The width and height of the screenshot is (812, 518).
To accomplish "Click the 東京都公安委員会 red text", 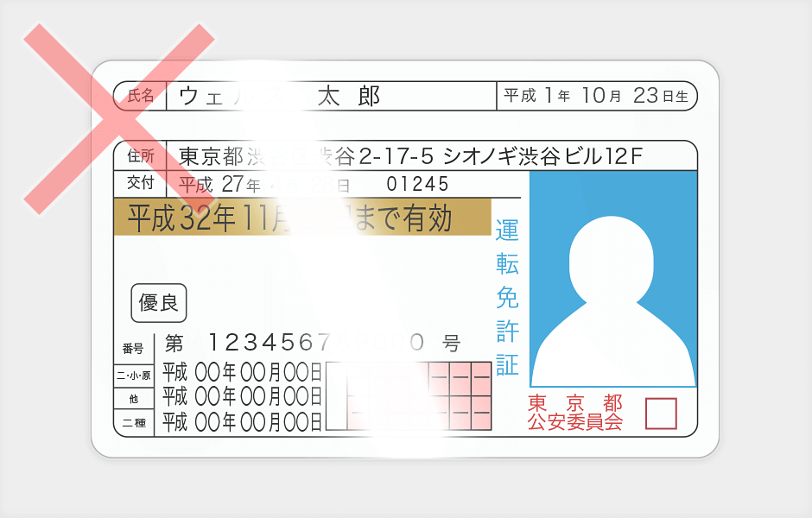I will [574, 414].
